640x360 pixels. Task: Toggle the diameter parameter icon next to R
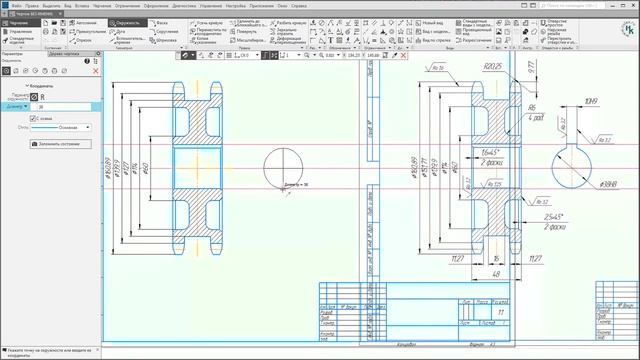click(34, 97)
